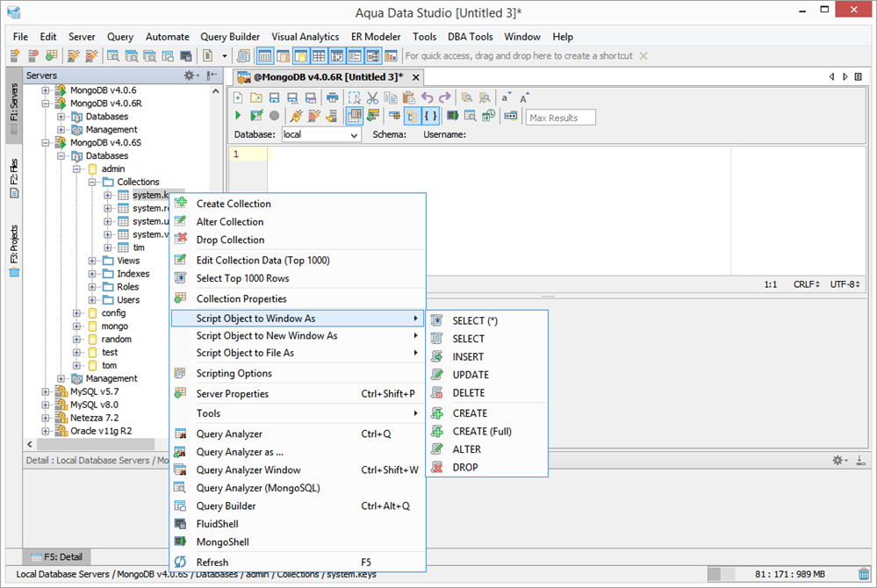Click the register server icon in main toolbar
The width and height of the screenshot is (877, 588).
click(x=15, y=55)
